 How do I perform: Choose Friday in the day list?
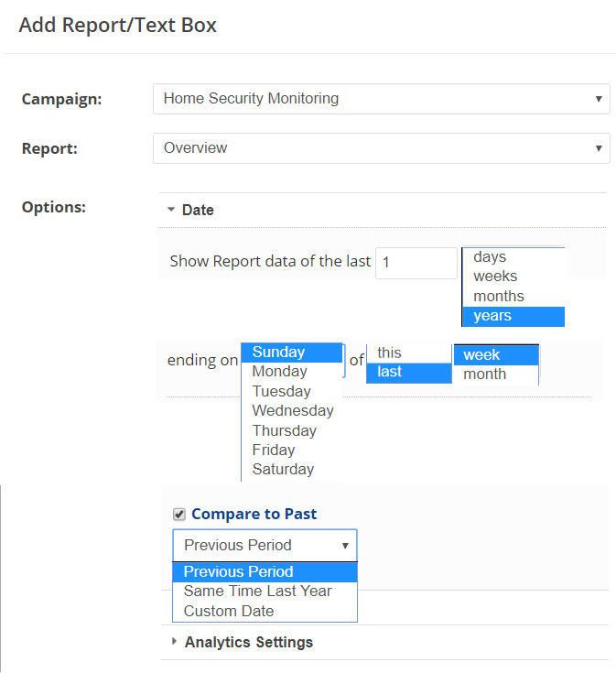274,450
